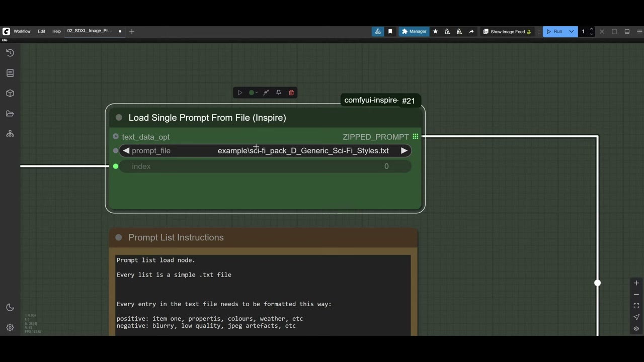The image size is (644, 362).
Task: Click the ZIPPED_PROMPT output slot
Action: tap(416, 137)
